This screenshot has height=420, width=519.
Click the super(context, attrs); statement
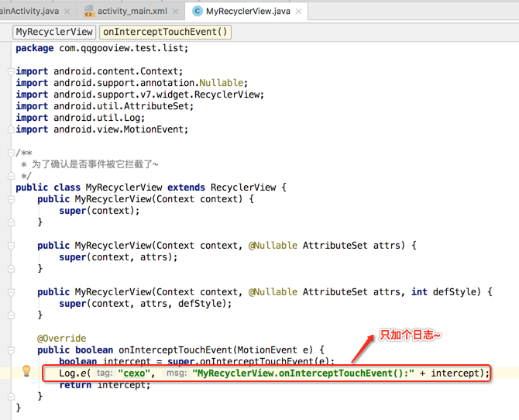coord(119,257)
